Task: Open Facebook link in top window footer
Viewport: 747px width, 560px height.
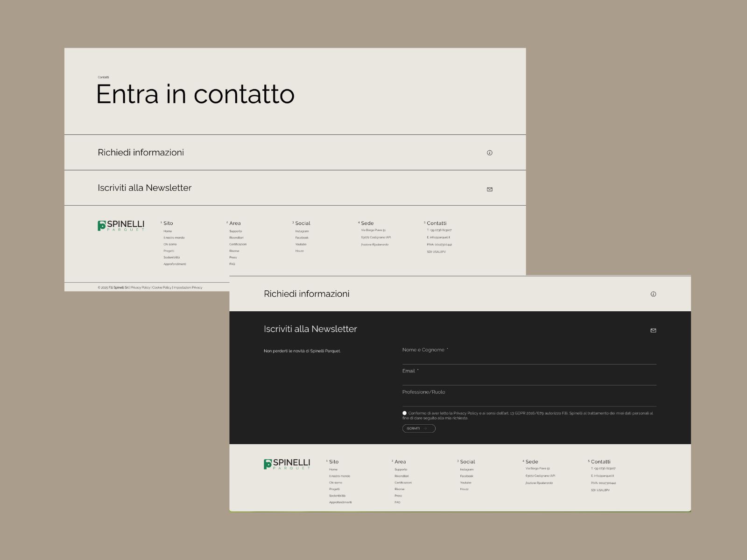Action: [302, 238]
